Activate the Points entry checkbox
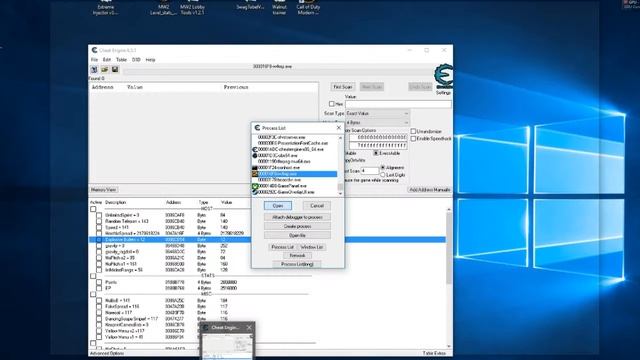 [99, 282]
